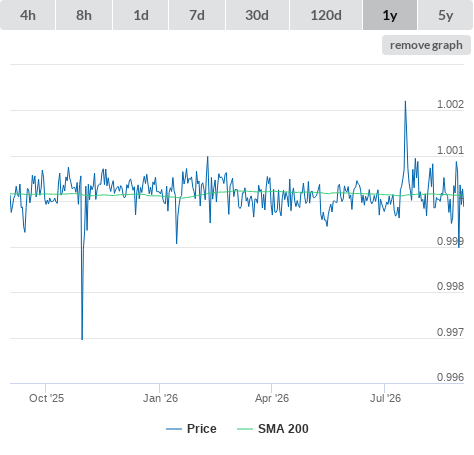This screenshot has width=474, height=455.
Task: Click the green SMA 200 legend swatch
Action: pyautogui.click(x=245, y=429)
